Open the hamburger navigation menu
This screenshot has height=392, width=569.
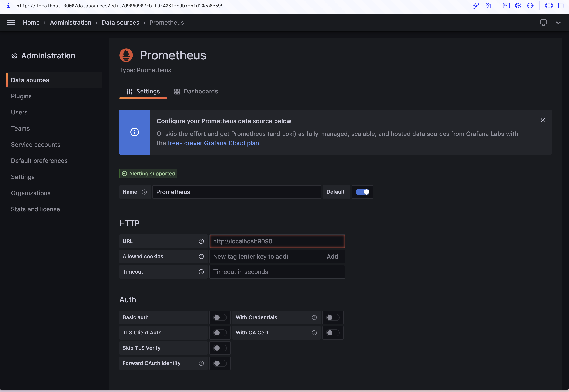point(11,22)
